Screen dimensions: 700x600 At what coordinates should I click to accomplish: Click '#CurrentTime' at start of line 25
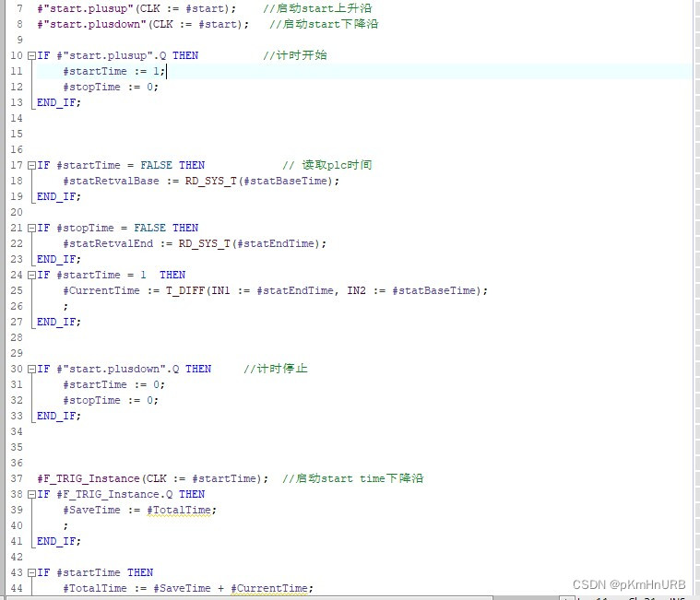click(x=101, y=291)
